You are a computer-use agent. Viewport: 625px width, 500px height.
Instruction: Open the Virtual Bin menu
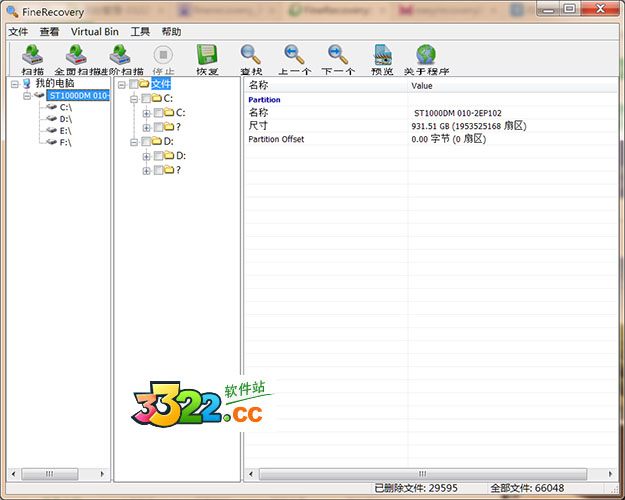(x=94, y=31)
